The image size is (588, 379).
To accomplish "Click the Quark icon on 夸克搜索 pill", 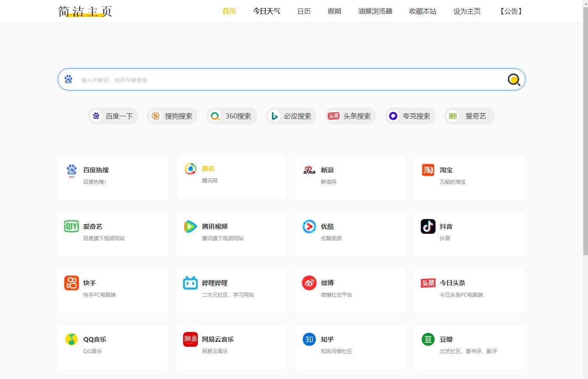I will click(x=393, y=116).
